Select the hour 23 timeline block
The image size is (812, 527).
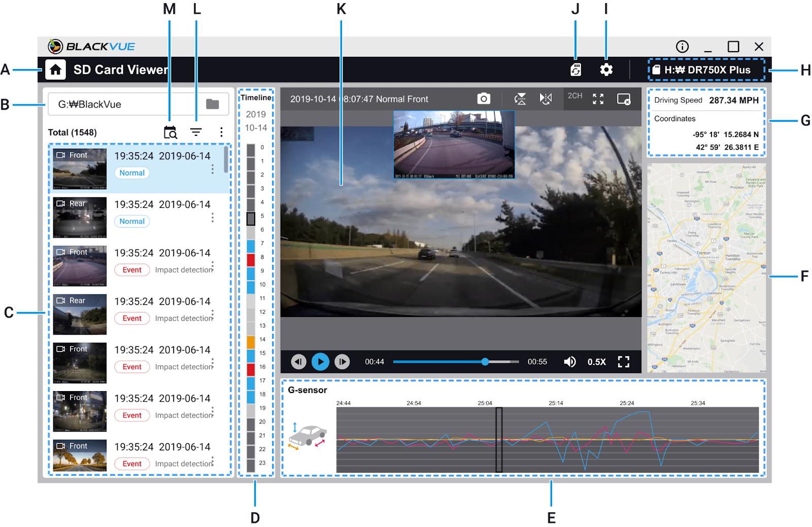coord(251,465)
